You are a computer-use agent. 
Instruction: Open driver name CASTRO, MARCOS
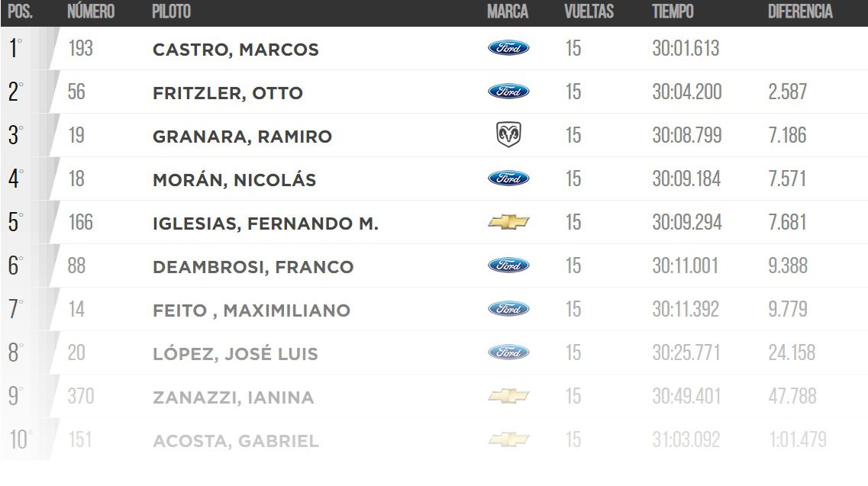pos(236,50)
